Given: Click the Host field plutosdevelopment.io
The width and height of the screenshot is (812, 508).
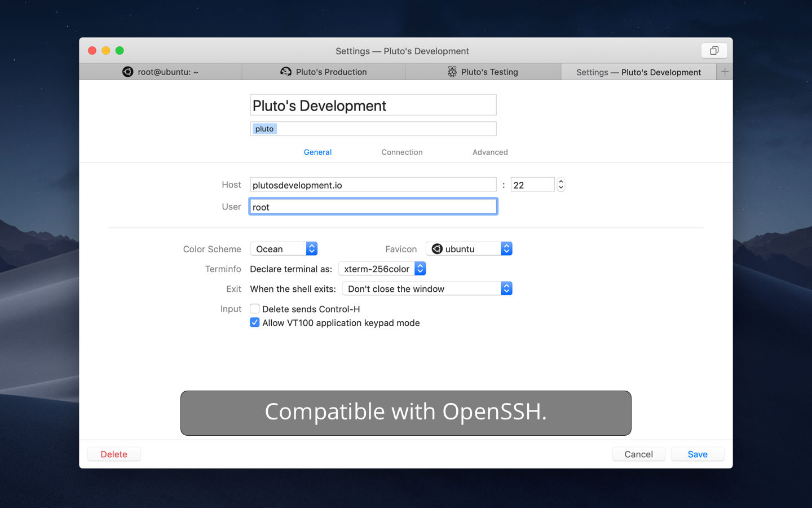Looking at the screenshot, I should [x=373, y=185].
